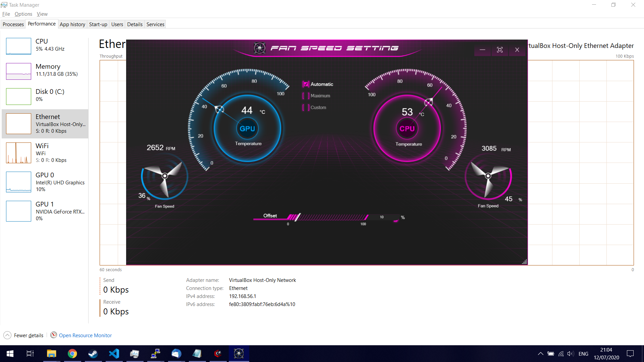Click the adapter name VirtualBox Host-Only Network
The image size is (644, 362).
[x=262, y=280]
